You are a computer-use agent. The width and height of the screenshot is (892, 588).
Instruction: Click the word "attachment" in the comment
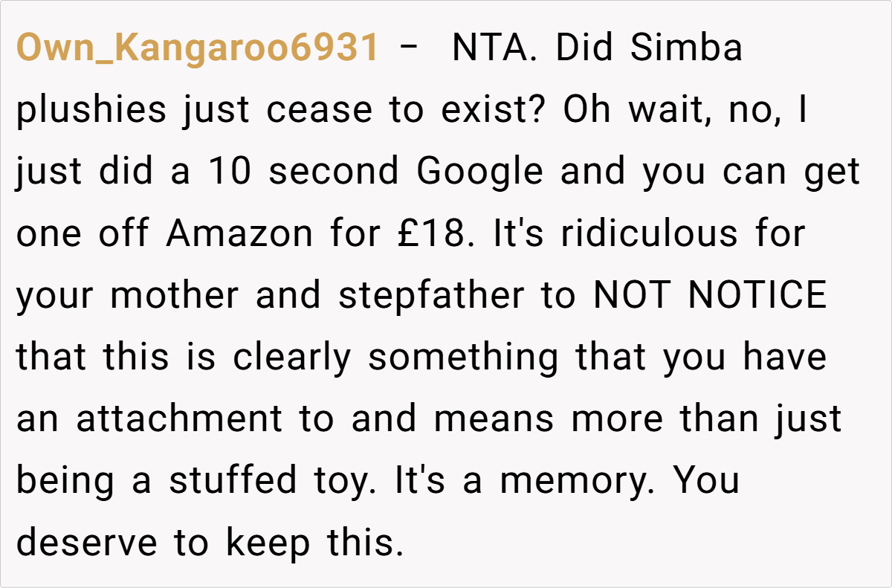tap(179, 419)
